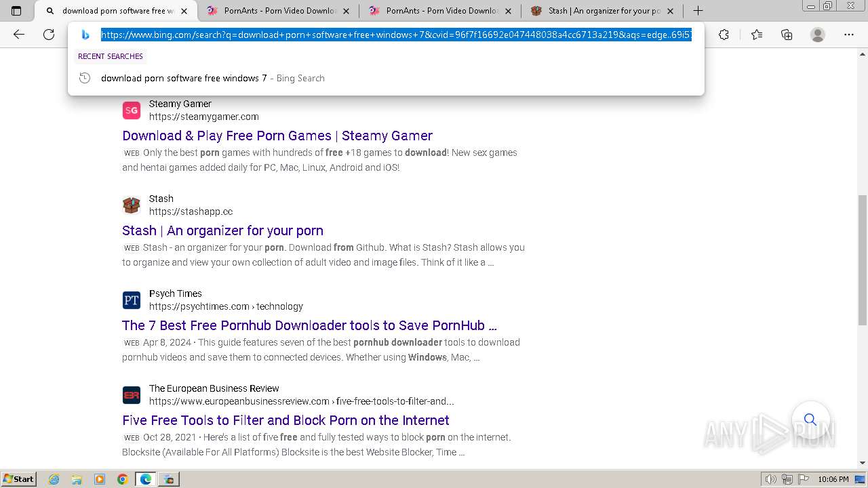868x488 pixels.
Task: Open the Settings and more menu
Action: [849, 35]
